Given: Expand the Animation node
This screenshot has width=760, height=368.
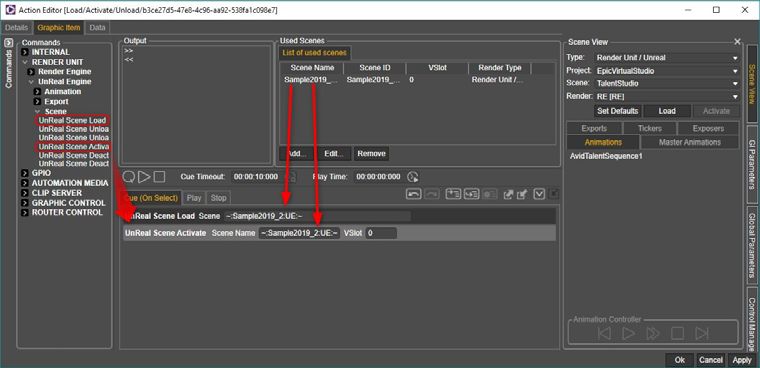Looking at the screenshot, I should pyautogui.click(x=37, y=92).
